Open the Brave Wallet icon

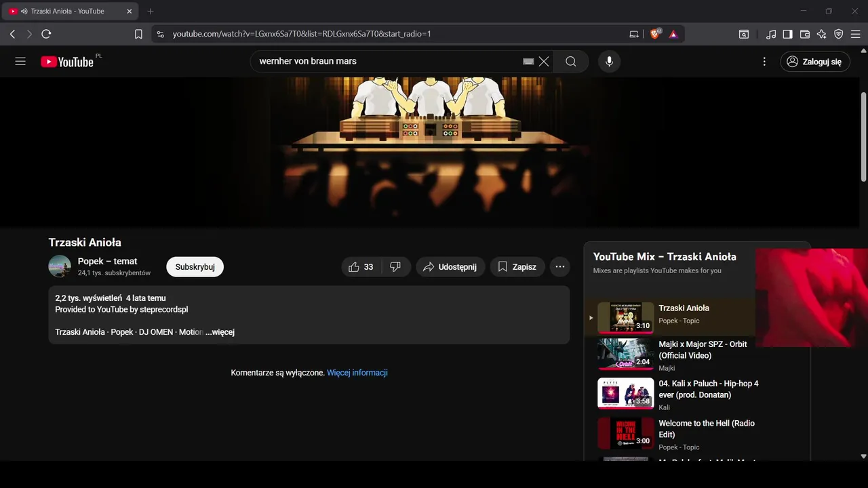tap(805, 34)
